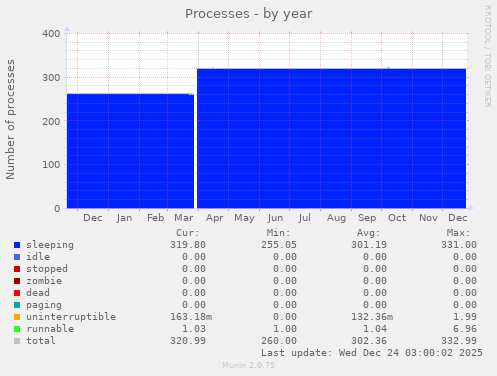Click the 'Cur:' column header
The width and height of the screenshot is (497, 376).
coord(188,233)
